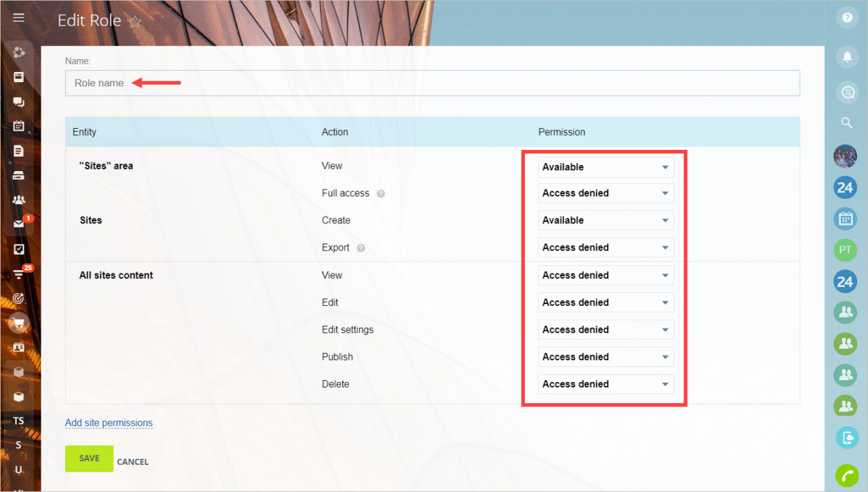Click the Edit Role page title
Screen dimensions: 868x492
[x=89, y=20]
